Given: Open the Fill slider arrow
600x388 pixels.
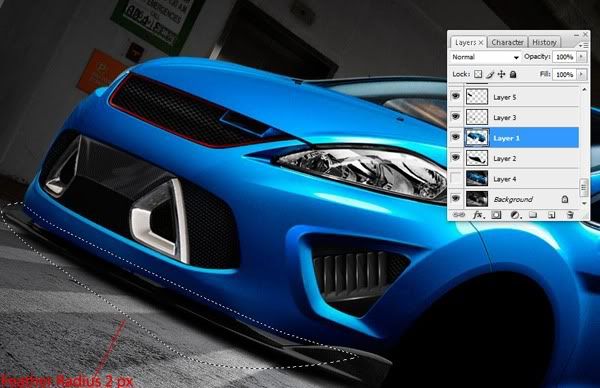Looking at the screenshot, I should coord(582,74).
